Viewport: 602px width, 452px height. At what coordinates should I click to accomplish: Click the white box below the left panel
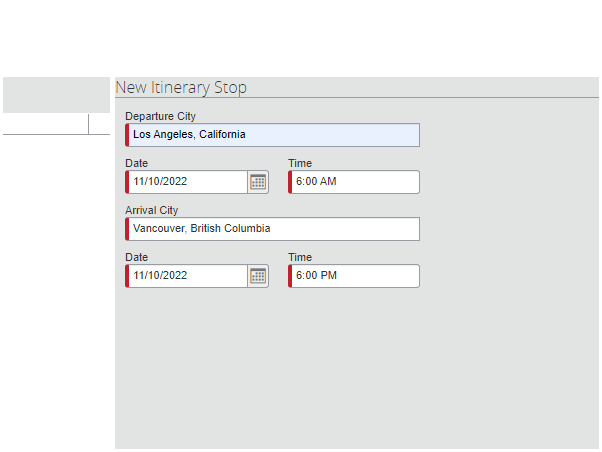46,124
